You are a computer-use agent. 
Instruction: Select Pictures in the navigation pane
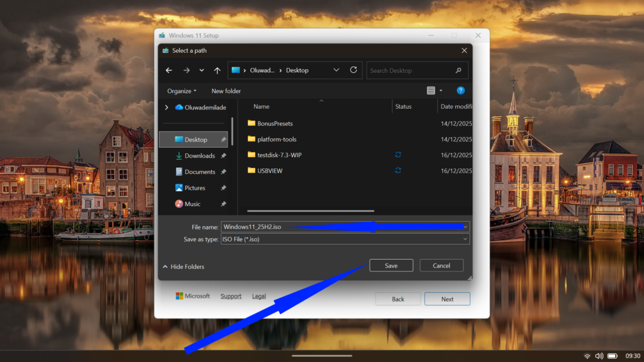point(194,188)
